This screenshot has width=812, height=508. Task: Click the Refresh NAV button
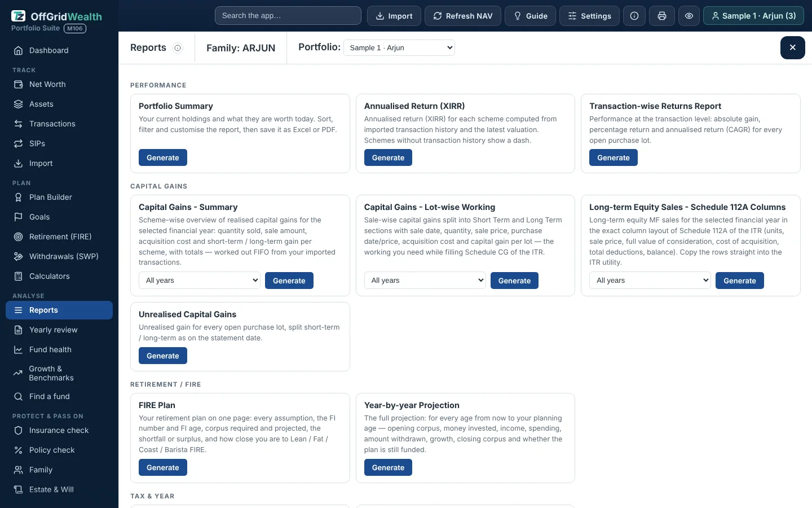463,16
